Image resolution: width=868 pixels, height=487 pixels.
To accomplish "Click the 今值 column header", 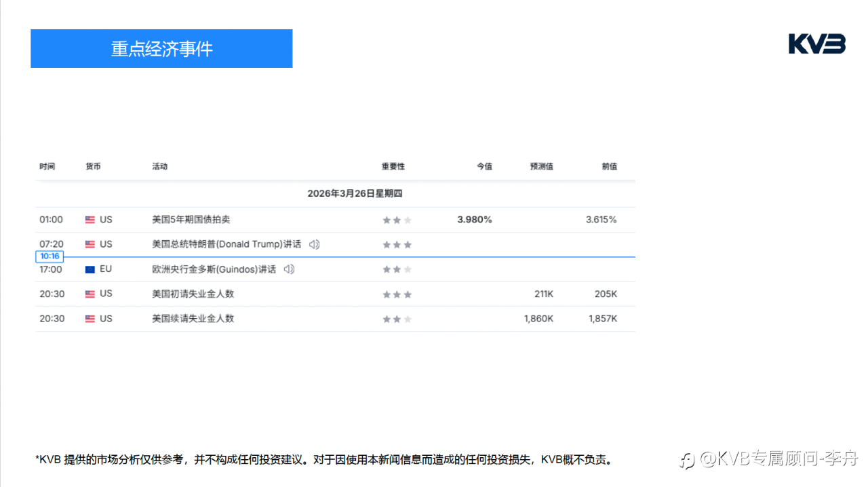I will pyautogui.click(x=484, y=166).
